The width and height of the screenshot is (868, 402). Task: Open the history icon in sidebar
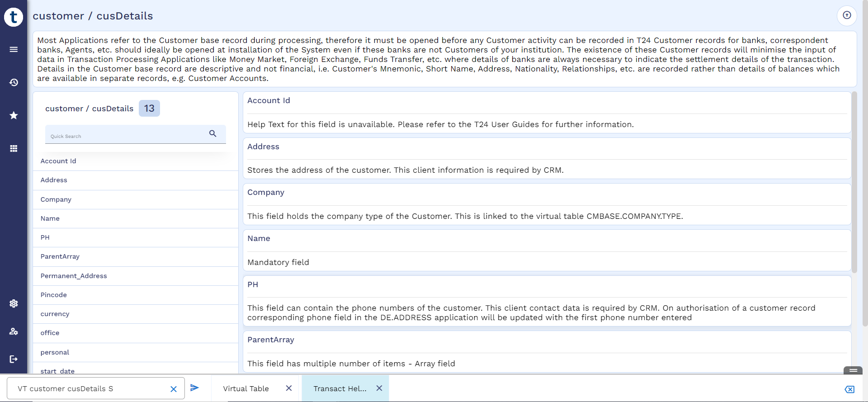pos(14,82)
